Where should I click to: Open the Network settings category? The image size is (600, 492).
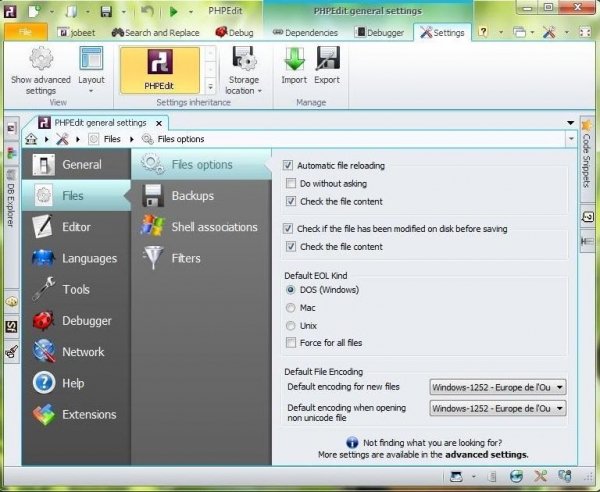tap(76, 352)
